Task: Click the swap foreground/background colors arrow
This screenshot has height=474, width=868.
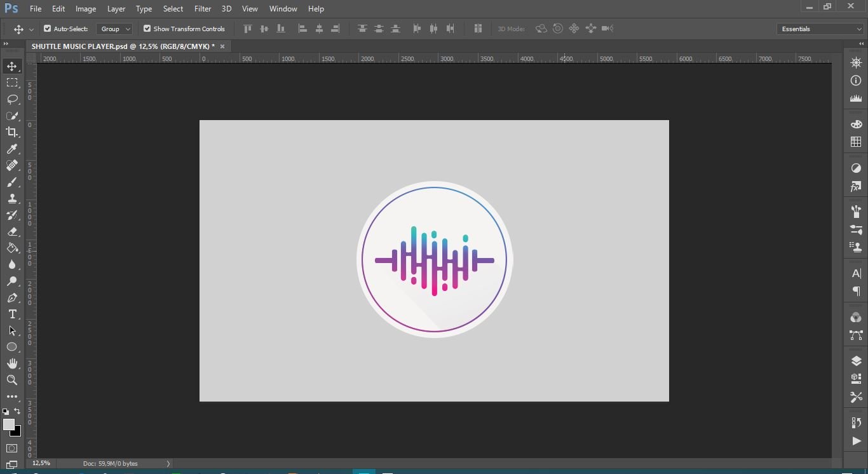Action: (x=17, y=412)
